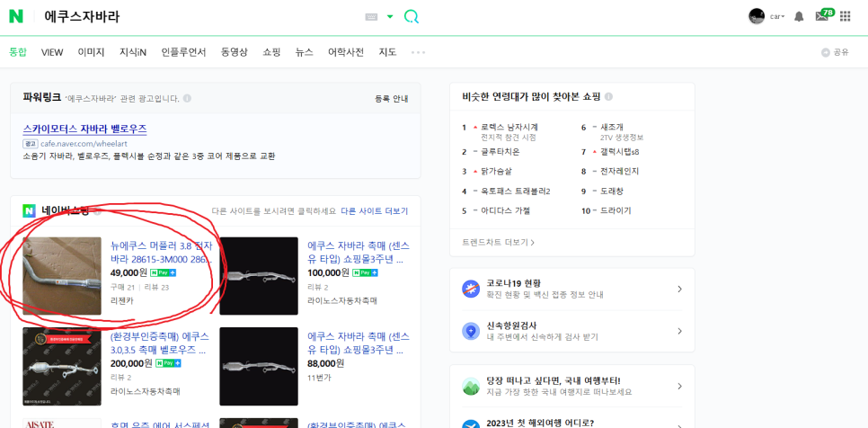
Task: Open trending item 도래창
Action: (612, 191)
